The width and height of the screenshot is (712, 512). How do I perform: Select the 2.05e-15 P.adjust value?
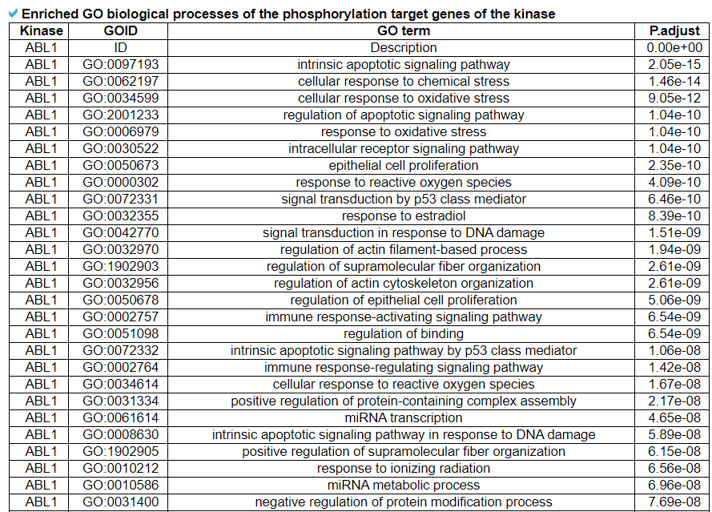point(674,65)
